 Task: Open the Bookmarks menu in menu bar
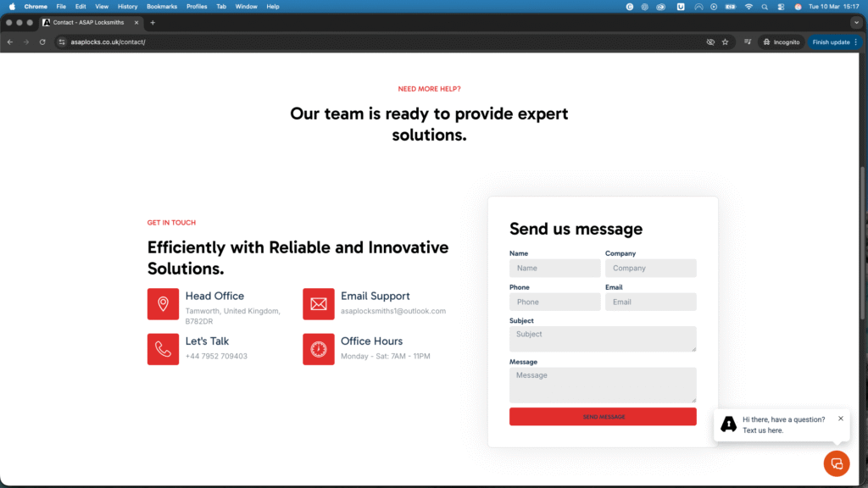(162, 6)
